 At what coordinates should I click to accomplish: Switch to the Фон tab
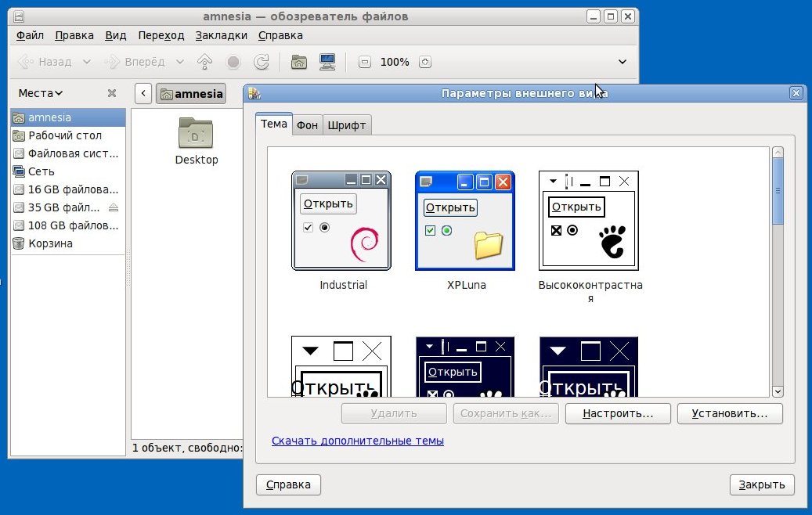click(x=307, y=125)
